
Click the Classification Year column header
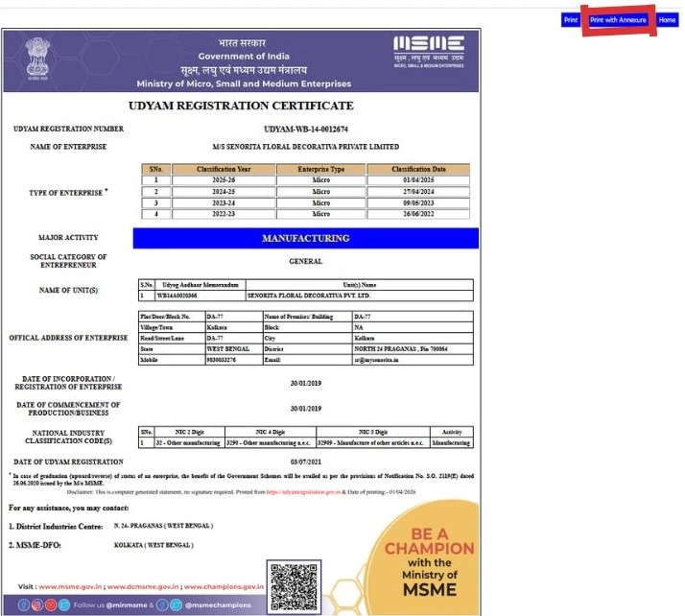[224, 169]
